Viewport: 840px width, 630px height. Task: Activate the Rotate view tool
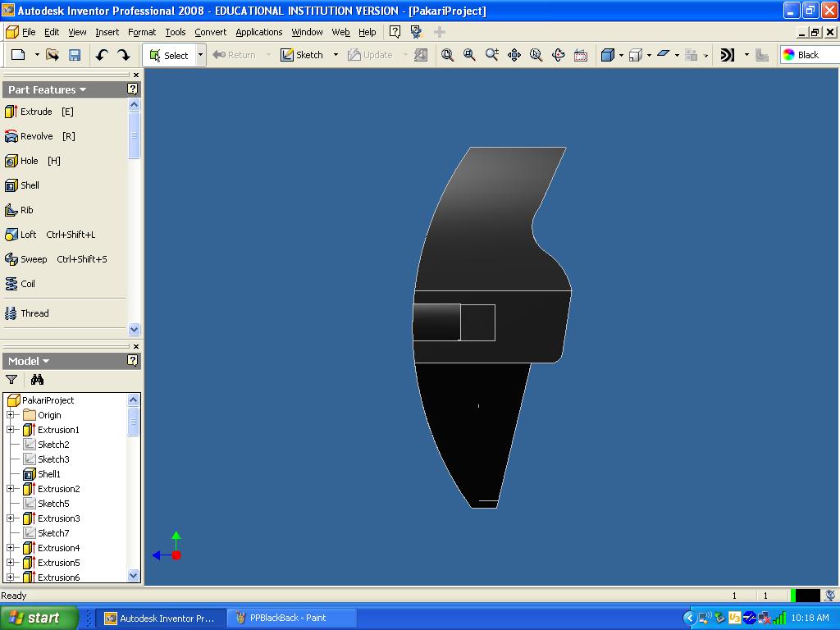559,55
